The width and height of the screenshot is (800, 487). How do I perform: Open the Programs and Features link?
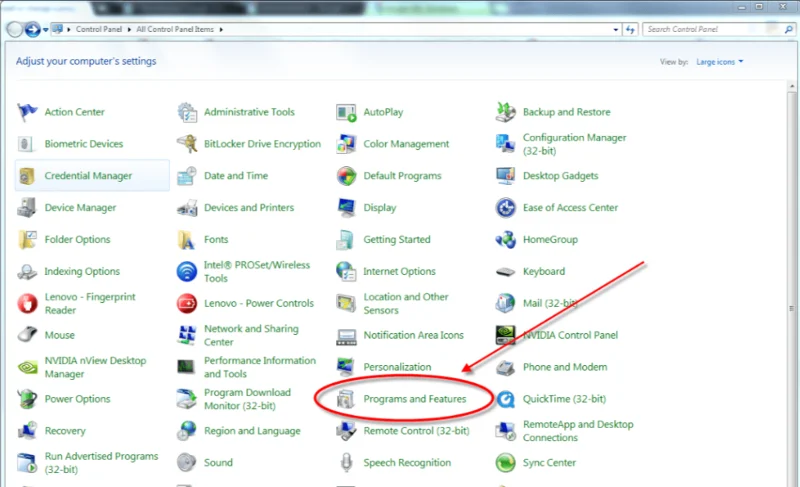pos(415,399)
